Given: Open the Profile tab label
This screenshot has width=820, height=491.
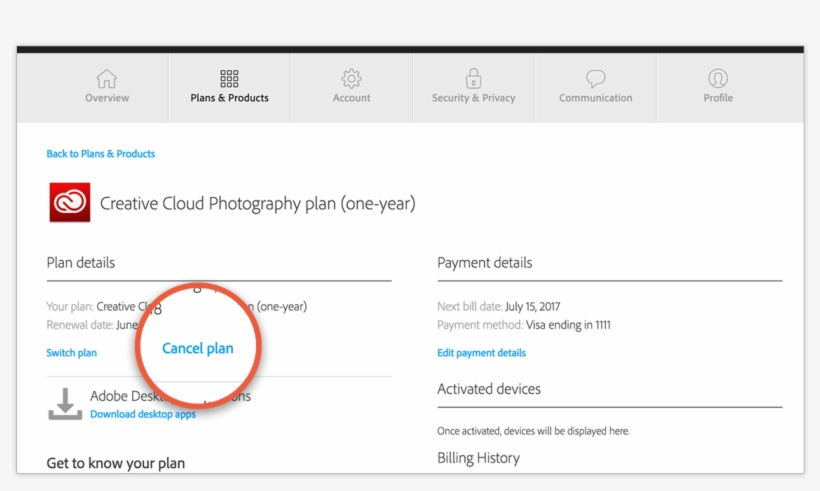Looking at the screenshot, I should pyautogui.click(x=718, y=98).
